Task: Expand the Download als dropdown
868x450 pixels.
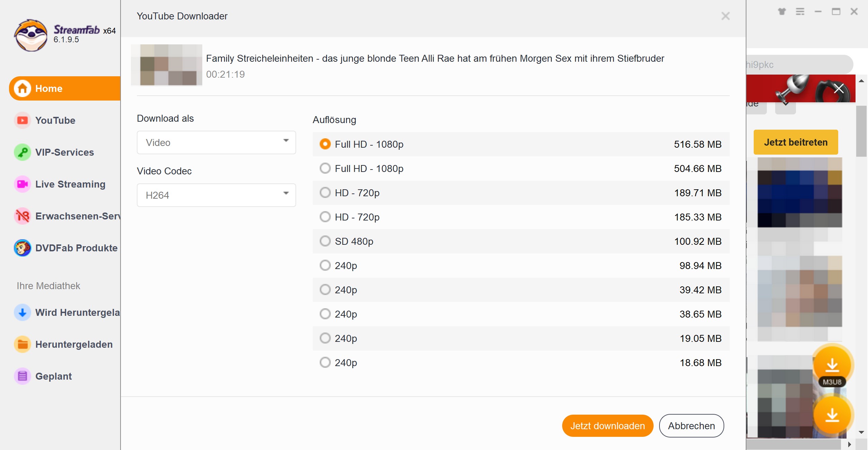Action: click(215, 142)
